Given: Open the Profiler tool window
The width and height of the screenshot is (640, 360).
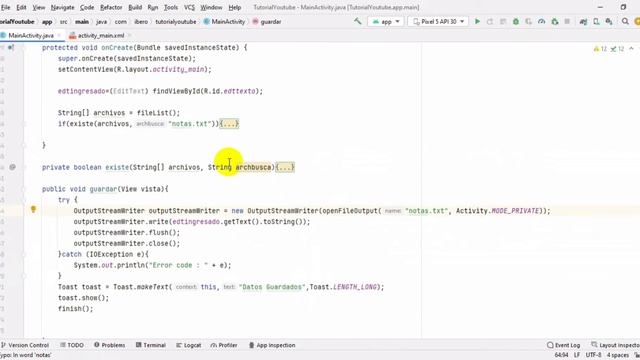Looking at the screenshot, I should pos(224,345).
